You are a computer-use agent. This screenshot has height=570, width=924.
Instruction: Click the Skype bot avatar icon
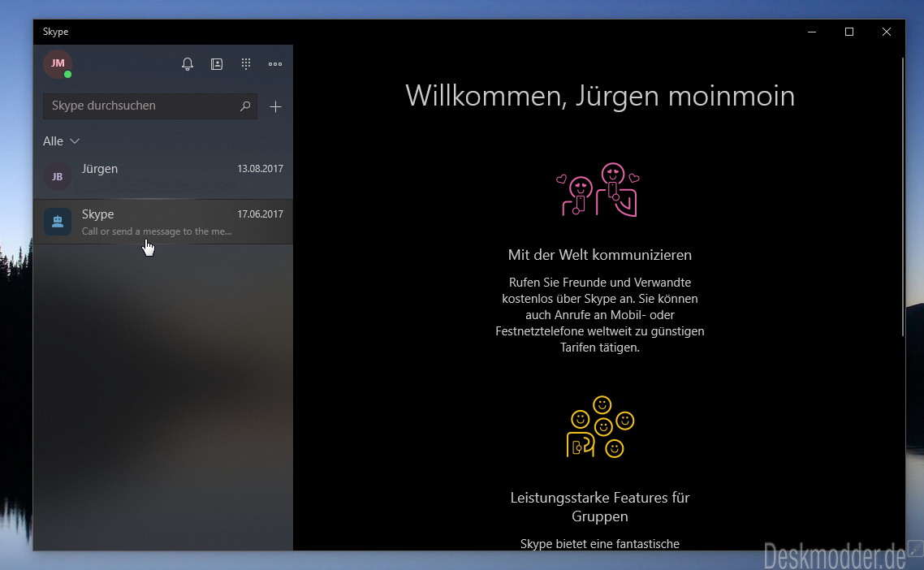[x=57, y=222]
